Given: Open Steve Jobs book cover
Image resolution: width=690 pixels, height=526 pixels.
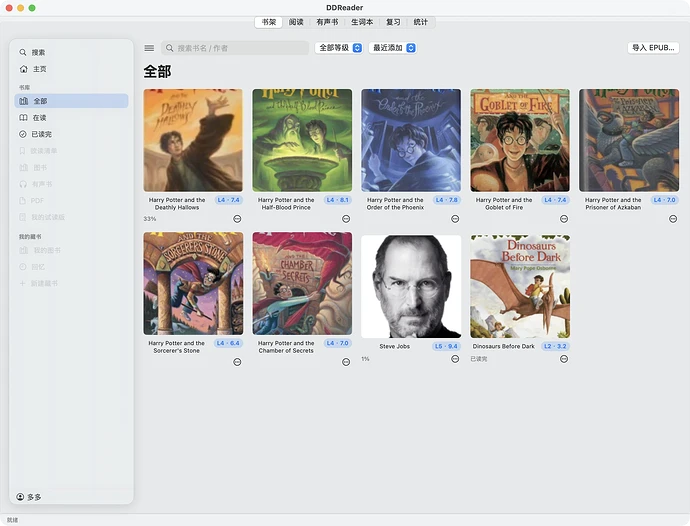Looking at the screenshot, I should [x=411, y=287].
